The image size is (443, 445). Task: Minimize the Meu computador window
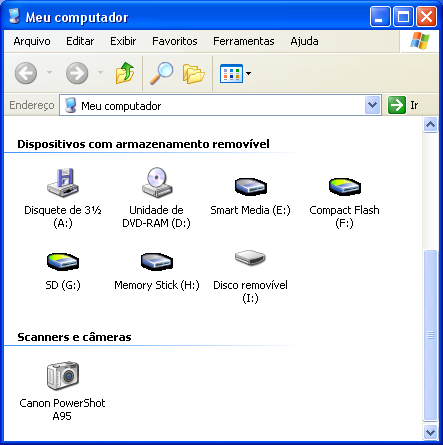click(379, 16)
